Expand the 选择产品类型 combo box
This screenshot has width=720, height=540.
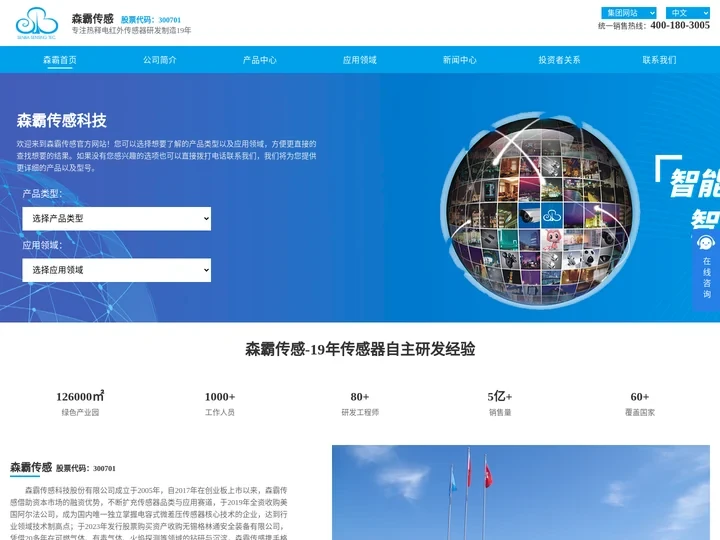[117, 219]
